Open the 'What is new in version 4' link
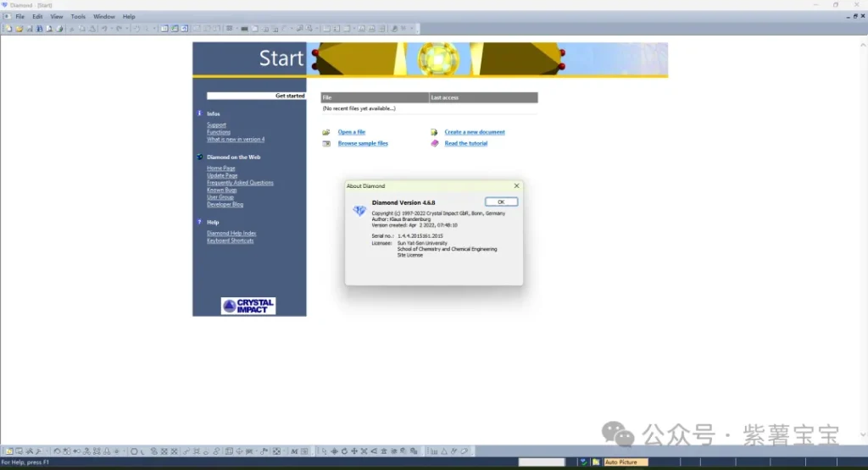868x470 pixels. (x=236, y=140)
